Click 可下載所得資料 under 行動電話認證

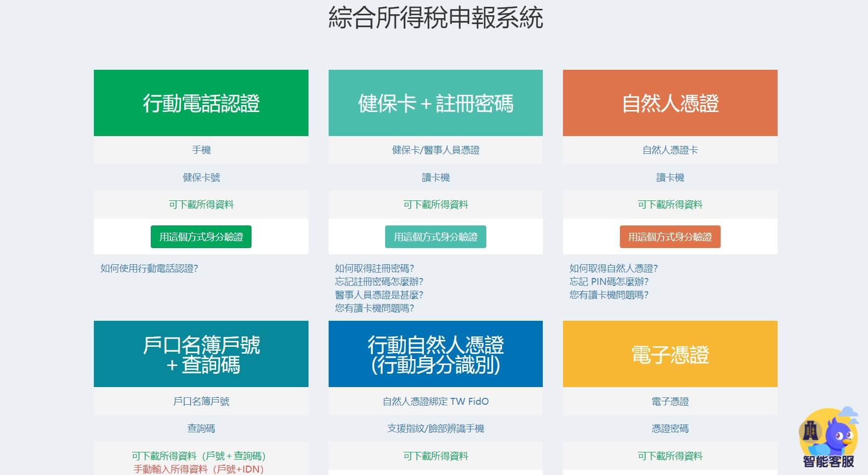200,204
